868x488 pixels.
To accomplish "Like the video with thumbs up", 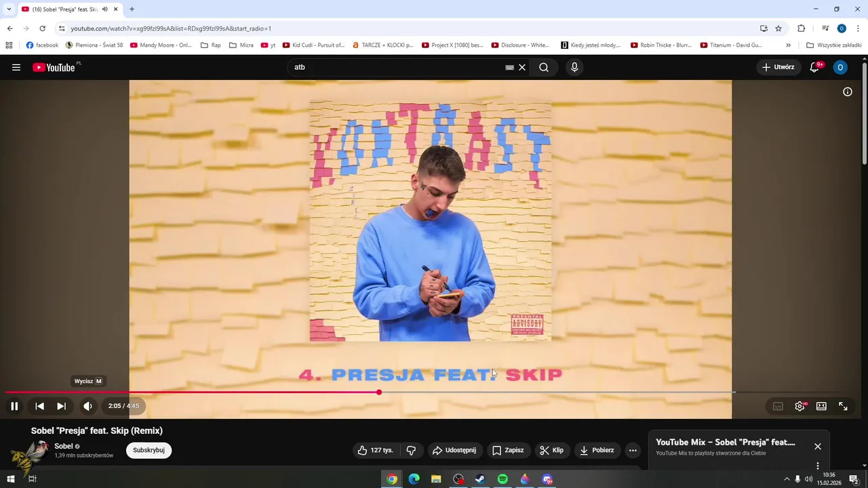I will 375,450.
